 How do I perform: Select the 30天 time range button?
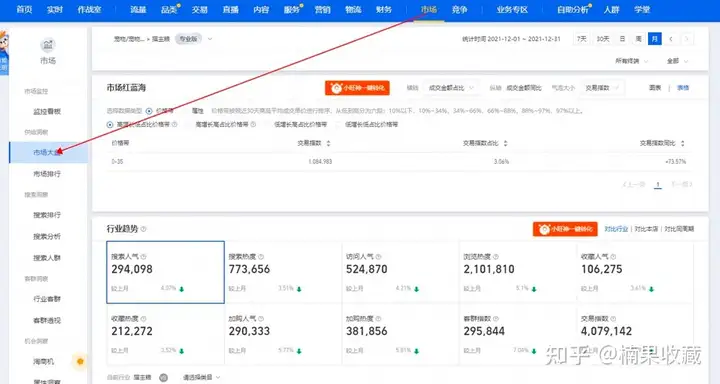(603, 39)
